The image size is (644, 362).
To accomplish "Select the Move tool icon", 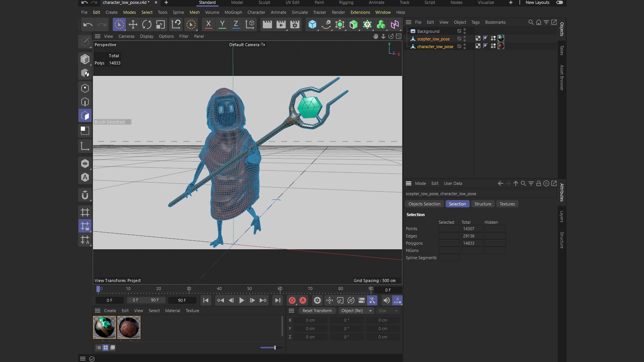I will pos(133,24).
